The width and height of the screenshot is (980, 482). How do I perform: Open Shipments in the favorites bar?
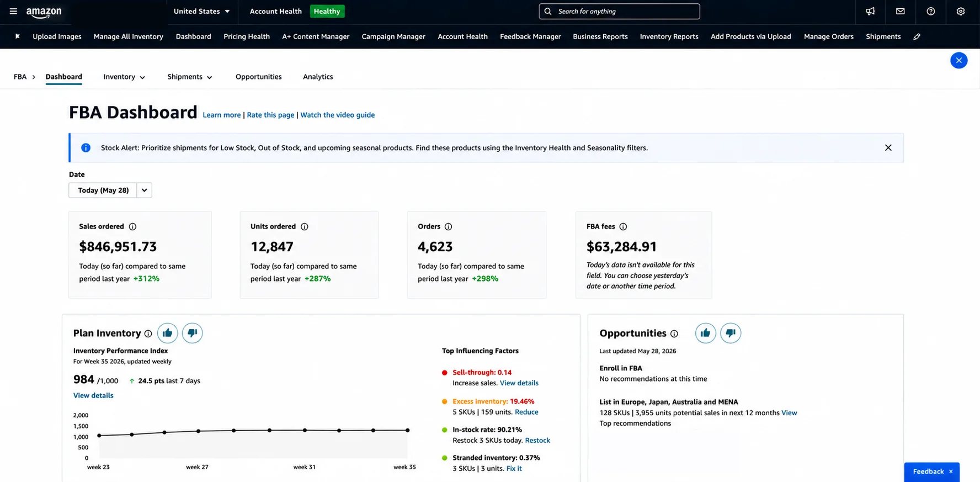tap(883, 36)
